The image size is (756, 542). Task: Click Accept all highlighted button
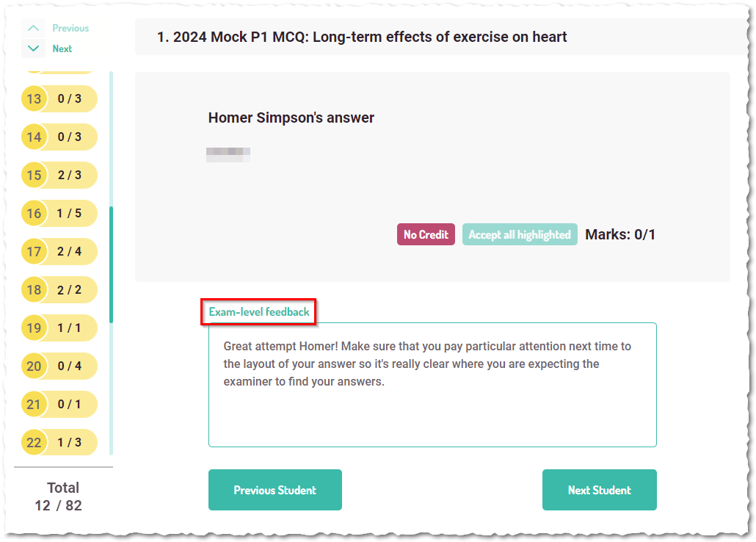(x=520, y=234)
